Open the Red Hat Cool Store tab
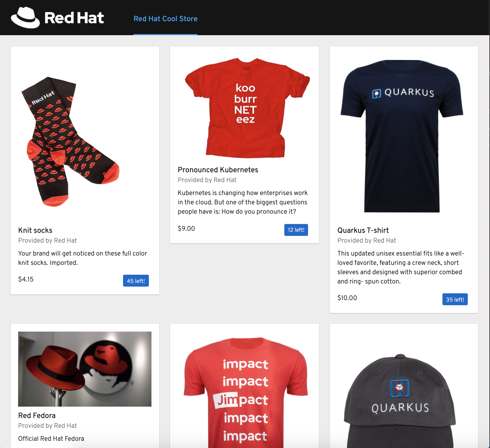 (165, 19)
